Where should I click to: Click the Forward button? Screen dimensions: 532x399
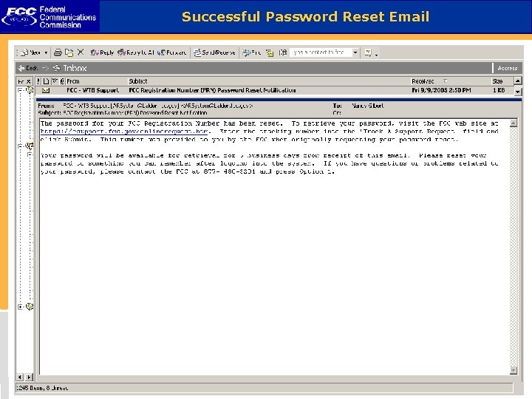click(172, 52)
